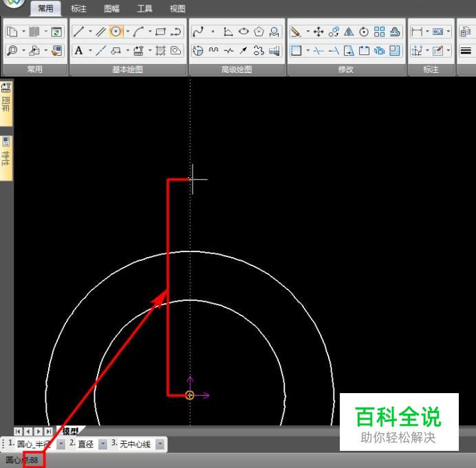Select the Wavy line tool
This screenshot has height=468, width=476.
(x=213, y=50)
